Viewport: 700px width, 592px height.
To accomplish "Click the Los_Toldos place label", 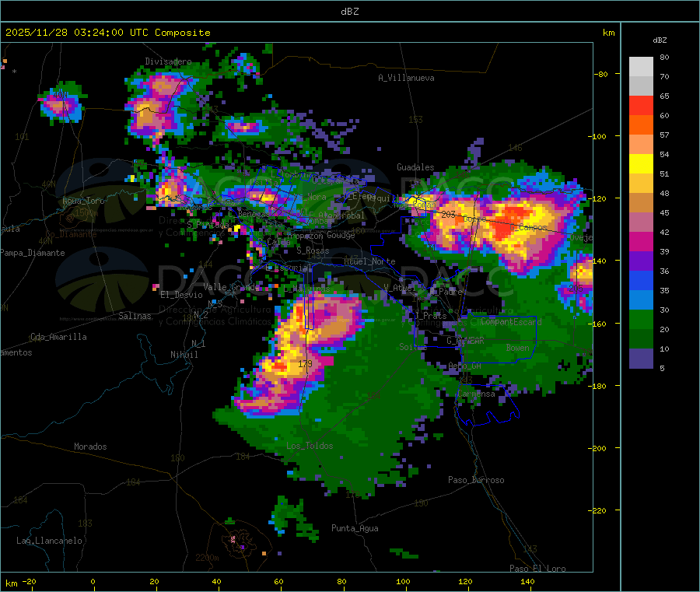I will (310, 446).
